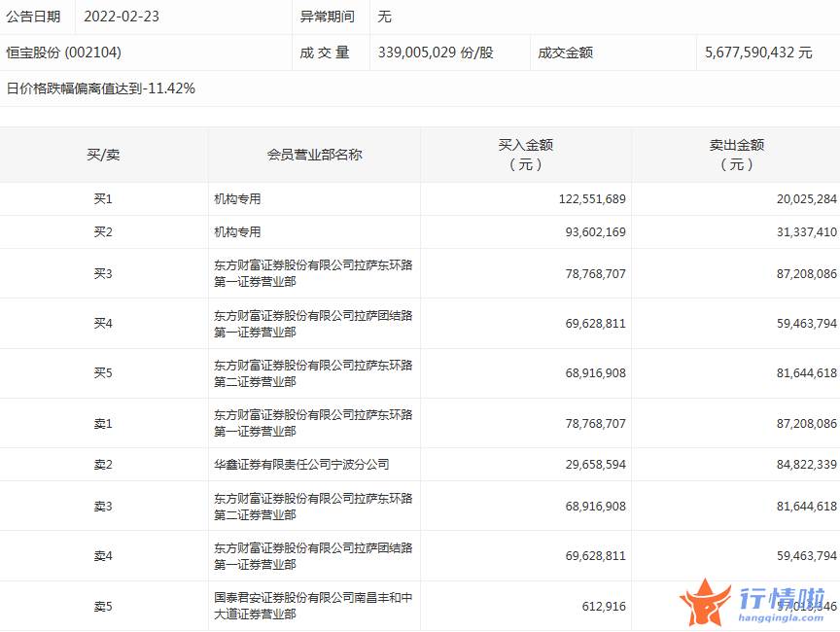
Task: Select the 卖2 row label
Action: (x=103, y=465)
